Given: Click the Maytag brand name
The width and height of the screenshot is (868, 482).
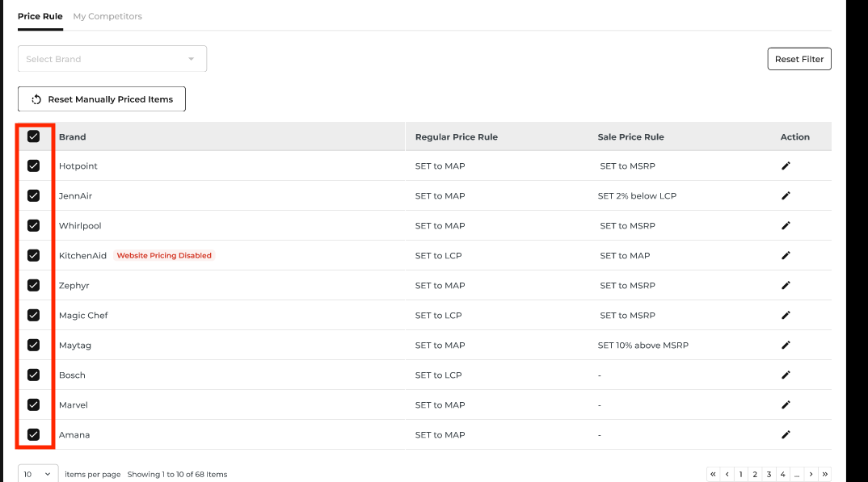Looking at the screenshot, I should (x=74, y=345).
